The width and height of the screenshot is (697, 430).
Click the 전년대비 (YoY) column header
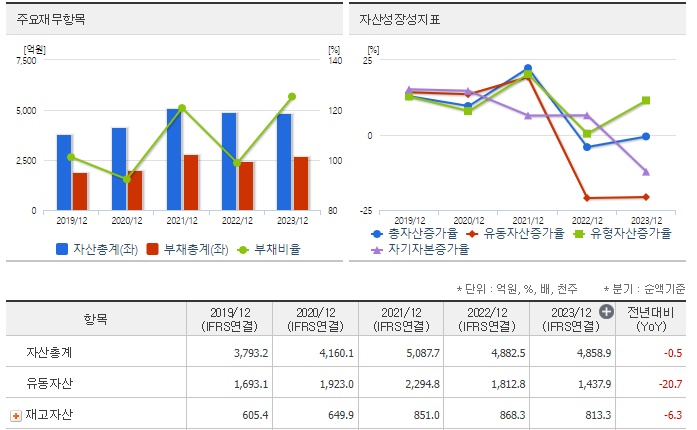coord(651,319)
